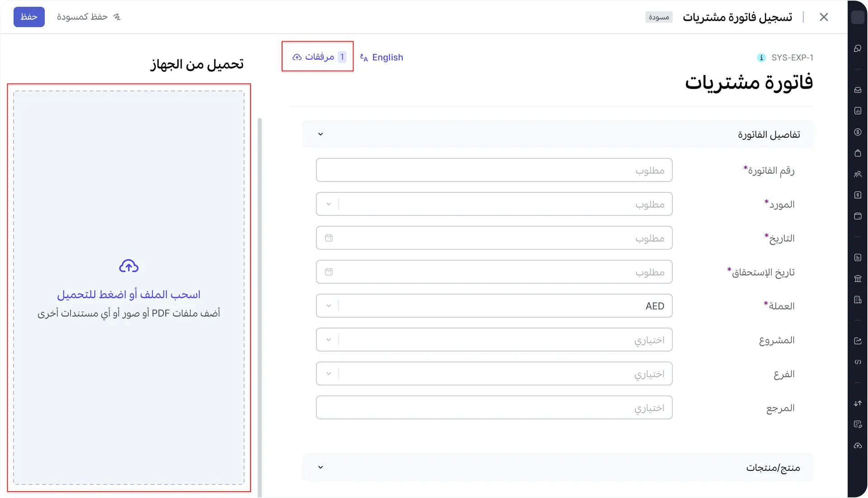Open the cloud upload icon at sidebar bottom
This screenshot has height=498, width=868.
tap(858, 446)
